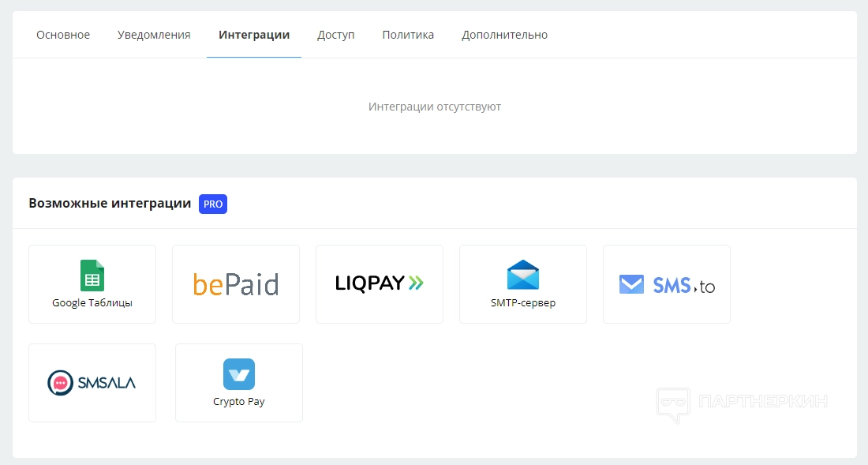Switch to the Основное tab

(63, 35)
